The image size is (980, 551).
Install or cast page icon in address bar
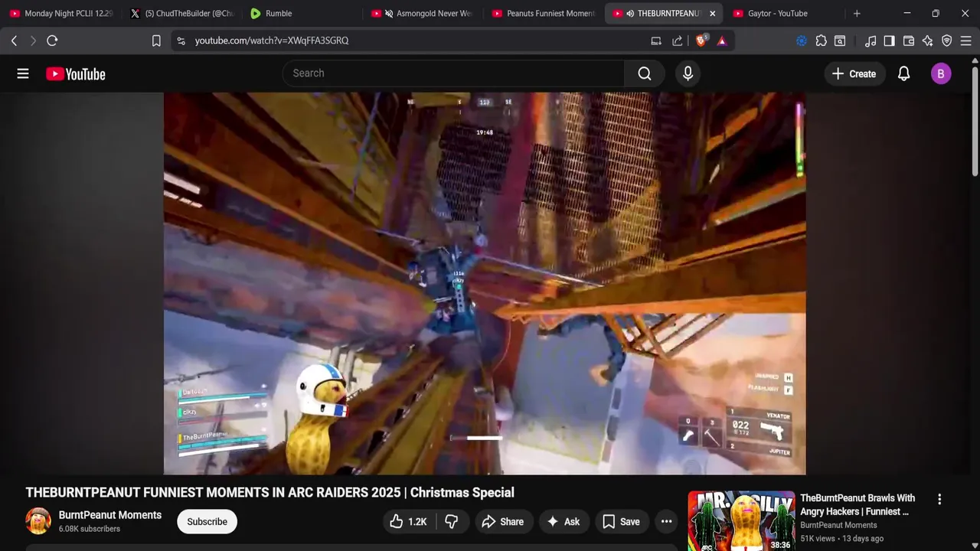click(x=656, y=41)
